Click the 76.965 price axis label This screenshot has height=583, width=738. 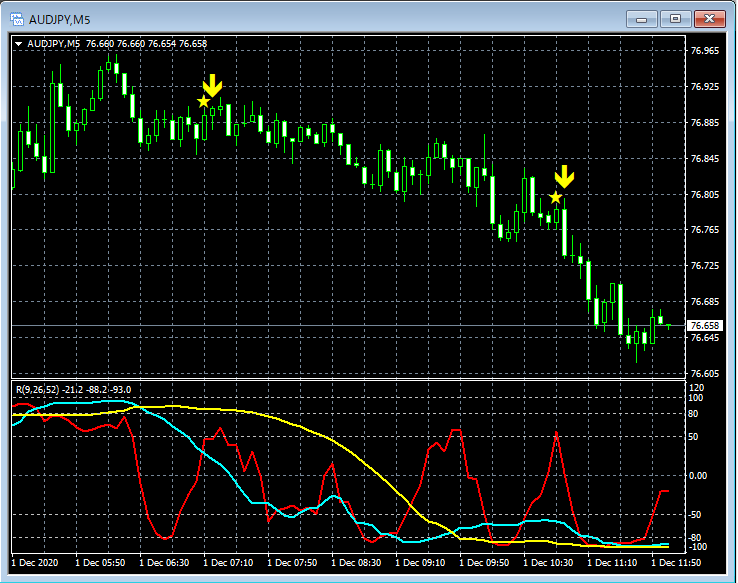pos(705,51)
